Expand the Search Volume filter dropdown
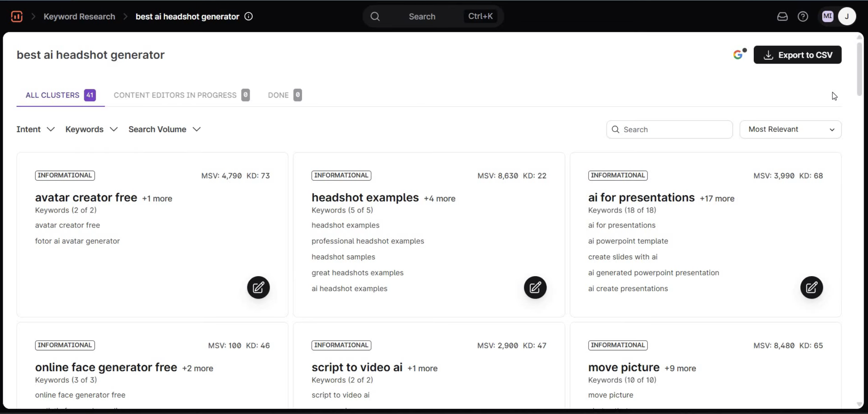This screenshot has width=868, height=414. click(165, 129)
